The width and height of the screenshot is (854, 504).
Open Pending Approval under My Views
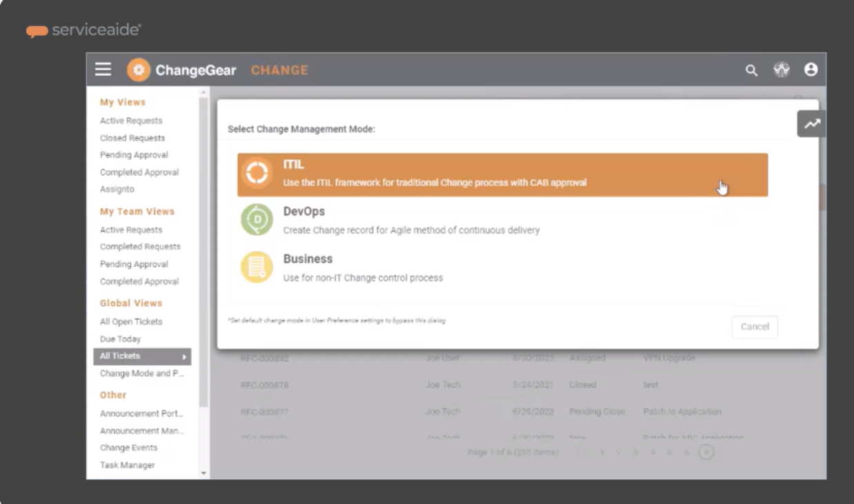click(134, 155)
